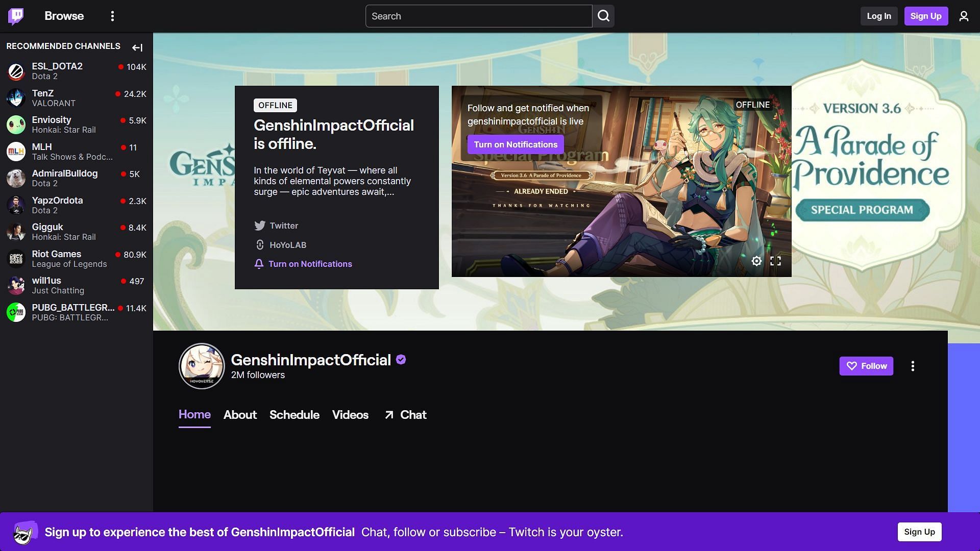Click the Enviosity channel name
Screen dimensions: 980x551
click(52, 120)
